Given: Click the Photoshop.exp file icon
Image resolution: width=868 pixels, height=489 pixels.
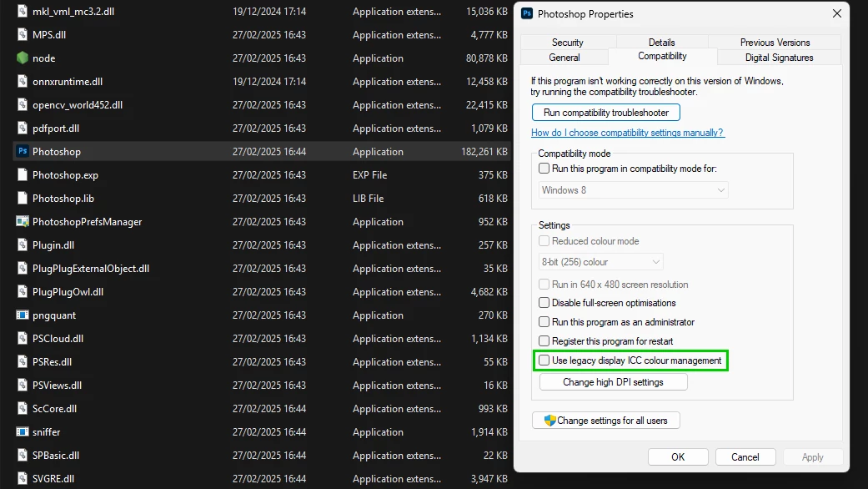Looking at the screenshot, I should click(x=23, y=175).
